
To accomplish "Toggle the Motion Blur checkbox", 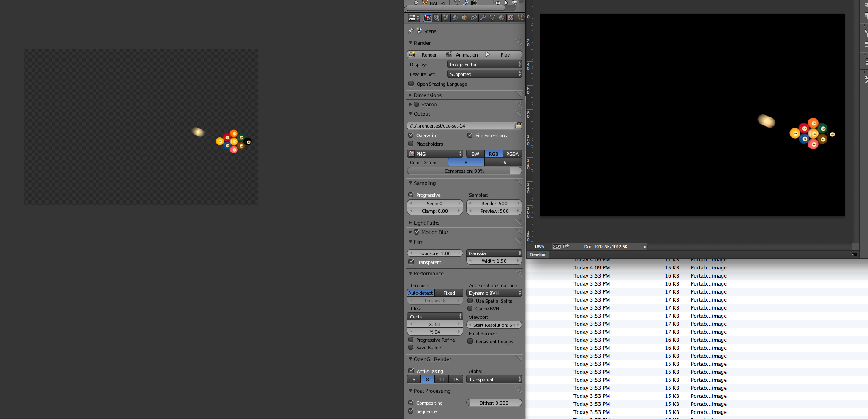I will tap(417, 232).
